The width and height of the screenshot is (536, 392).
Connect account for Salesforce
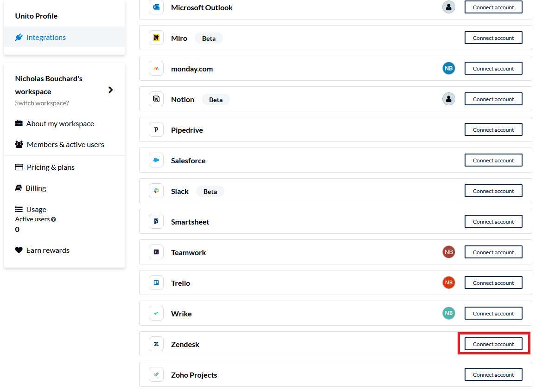point(493,160)
